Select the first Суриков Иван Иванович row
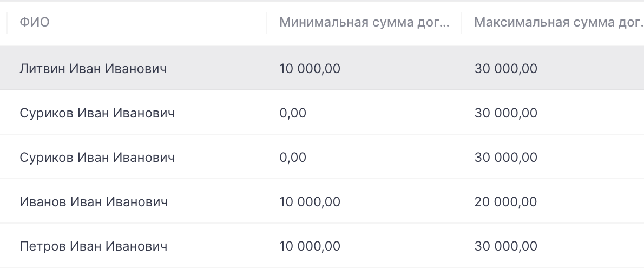644x275 pixels. [x=97, y=113]
